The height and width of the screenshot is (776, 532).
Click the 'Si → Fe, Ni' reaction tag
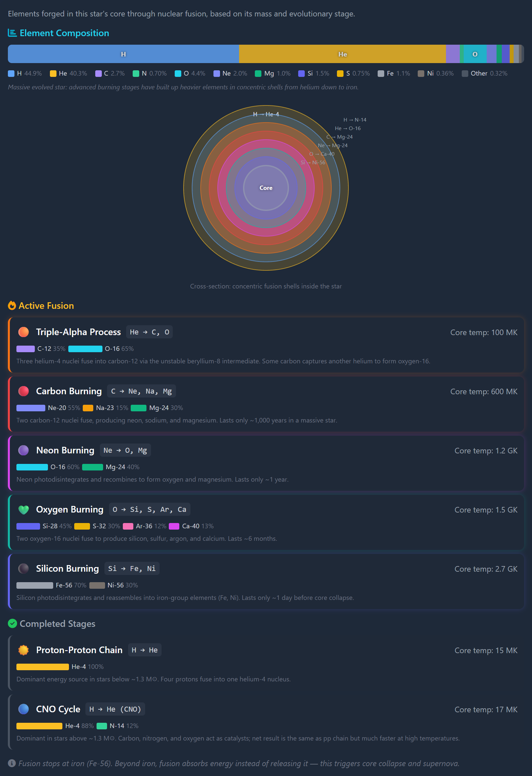132,568
